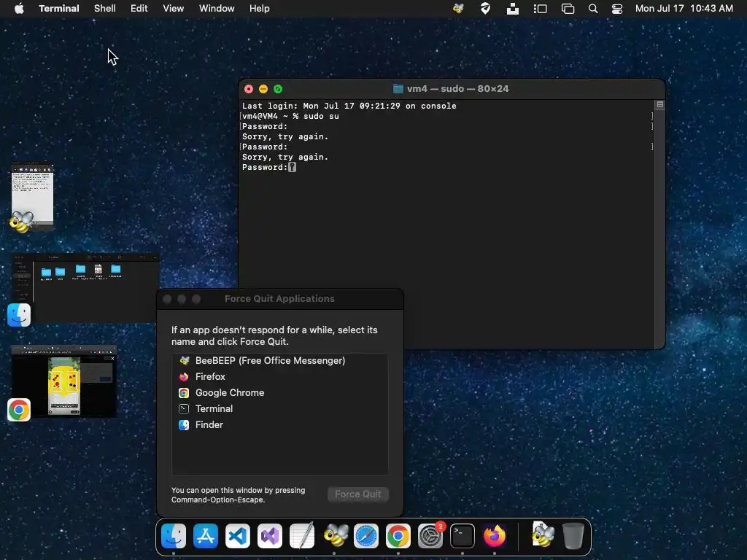Screen dimensions: 747x560
Task: Click the BeeBEEP Stage Manager window thumbnail
Action: (x=32, y=198)
